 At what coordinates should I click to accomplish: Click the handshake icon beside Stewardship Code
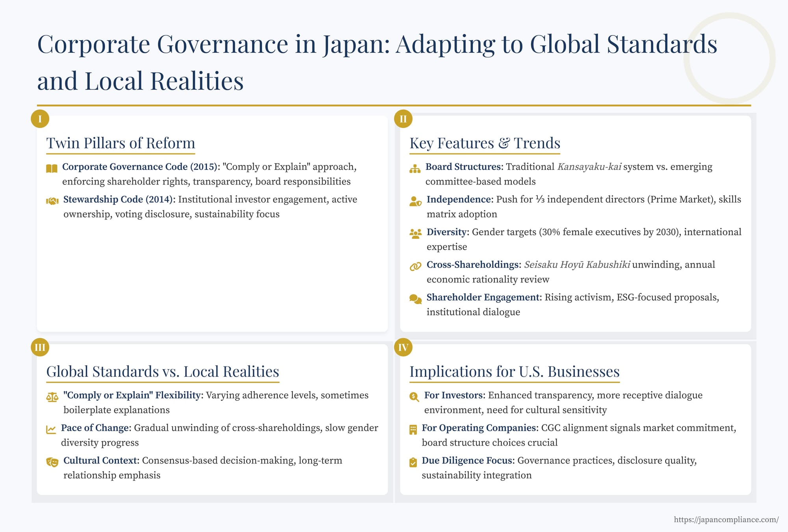tap(52, 201)
